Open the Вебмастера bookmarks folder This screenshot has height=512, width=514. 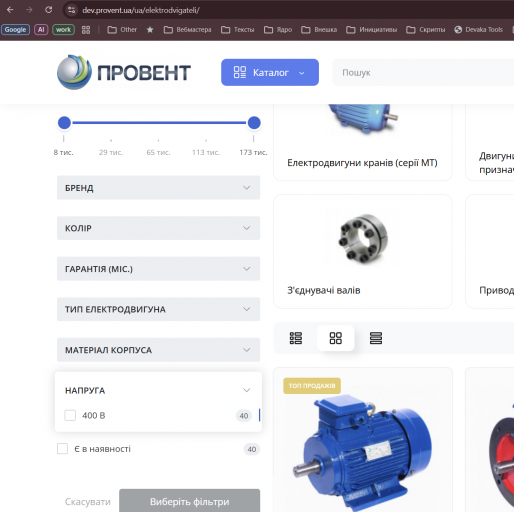click(187, 30)
